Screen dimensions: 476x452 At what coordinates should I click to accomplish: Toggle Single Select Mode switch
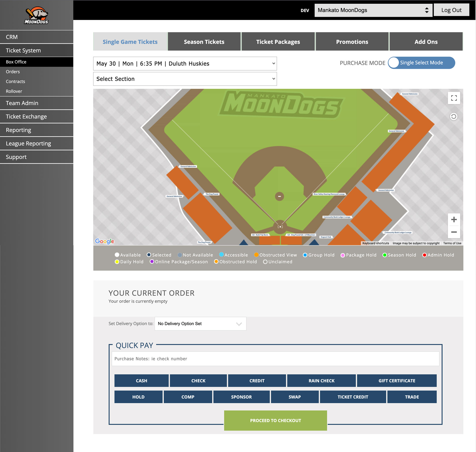[421, 63]
